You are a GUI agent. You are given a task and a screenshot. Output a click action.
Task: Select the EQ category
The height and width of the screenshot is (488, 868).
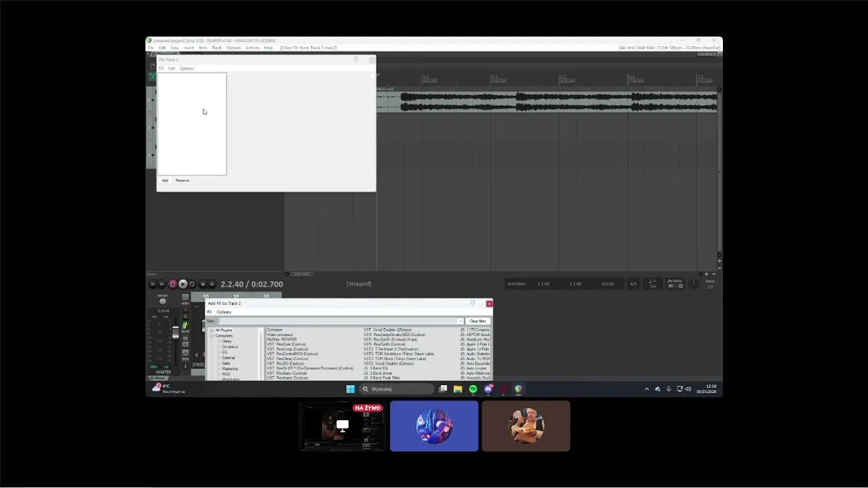224,352
